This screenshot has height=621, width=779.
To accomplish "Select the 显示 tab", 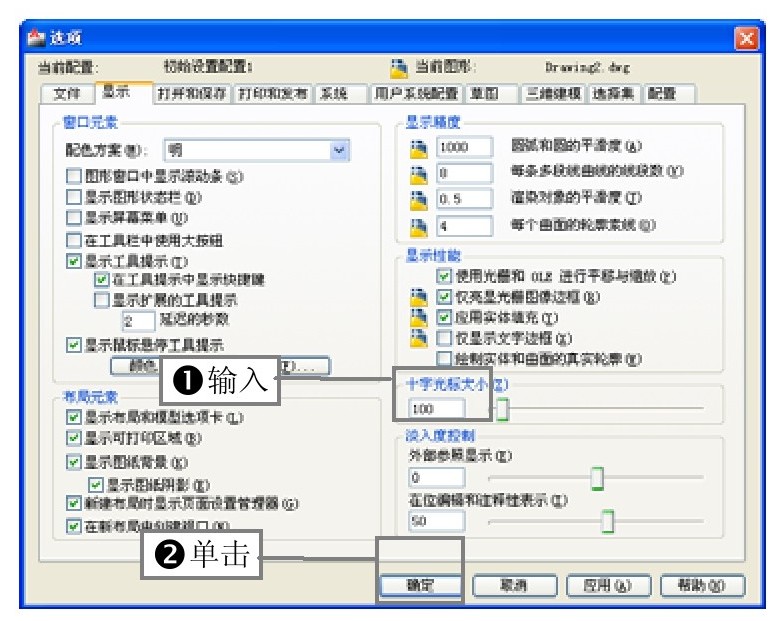I will tap(123, 92).
